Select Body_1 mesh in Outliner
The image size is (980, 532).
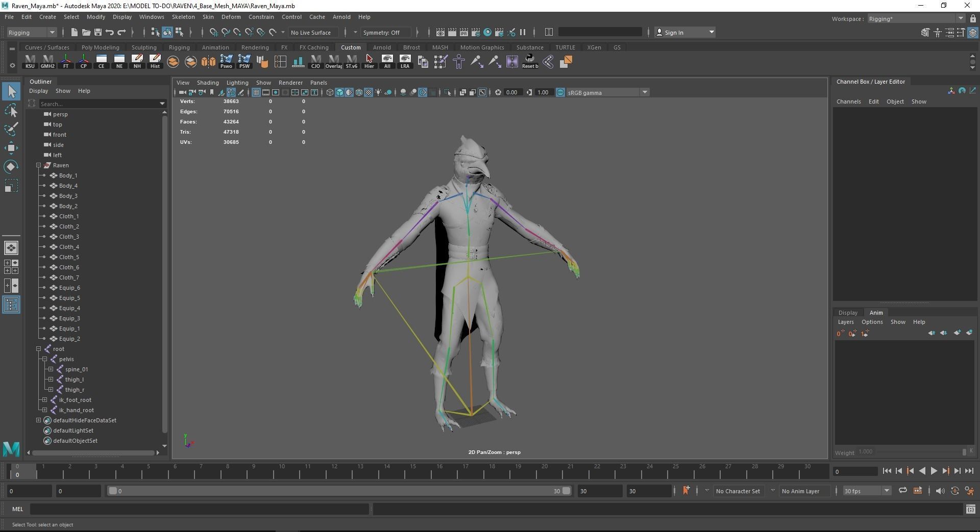tap(68, 175)
